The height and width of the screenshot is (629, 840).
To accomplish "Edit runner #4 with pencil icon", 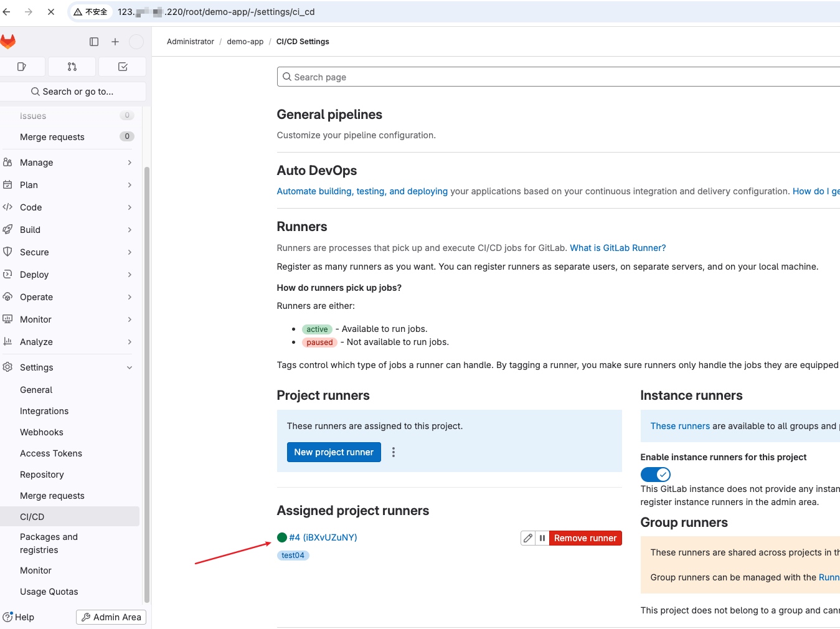I will click(528, 538).
